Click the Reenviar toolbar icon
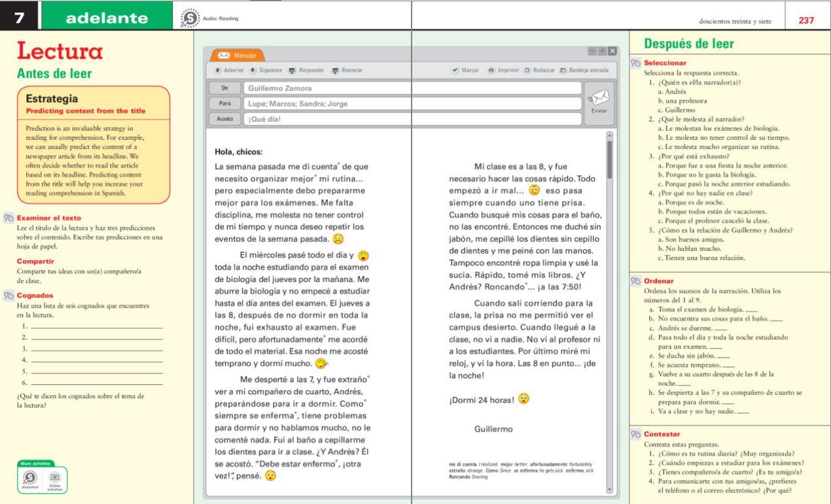The image size is (831, 504). pyautogui.click(x=334, y=70)
